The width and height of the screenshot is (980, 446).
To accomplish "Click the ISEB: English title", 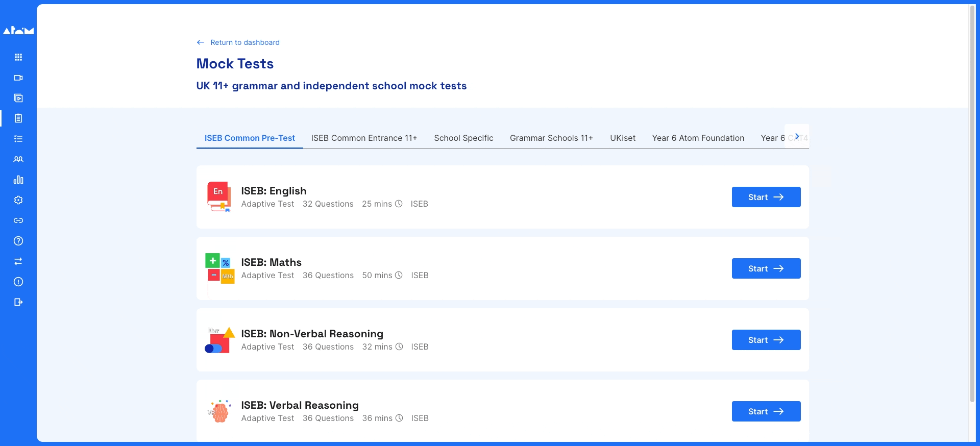I will pos(274,191).
